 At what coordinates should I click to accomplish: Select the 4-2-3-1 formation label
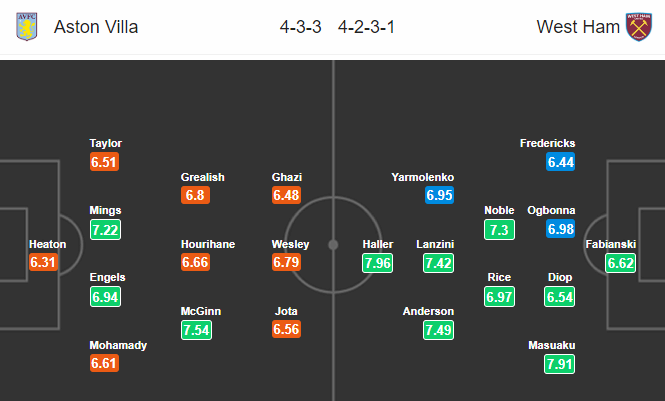pos(366,27)
